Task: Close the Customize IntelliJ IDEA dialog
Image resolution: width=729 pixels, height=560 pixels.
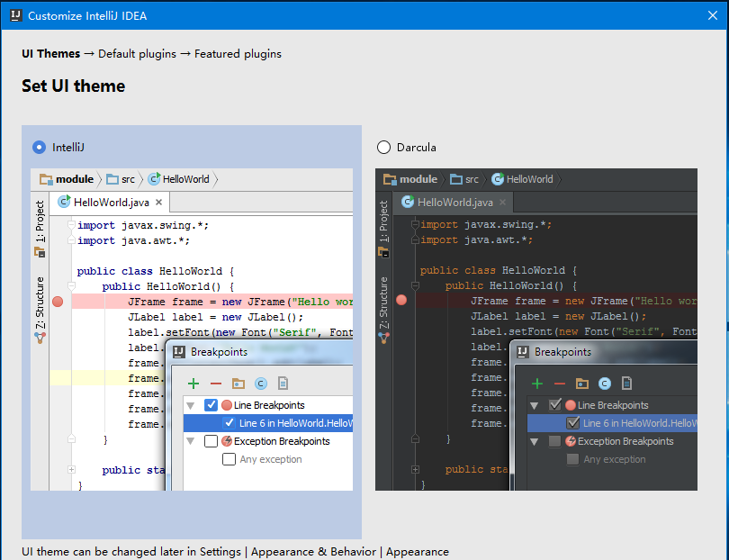Action: tap(712, 15)
